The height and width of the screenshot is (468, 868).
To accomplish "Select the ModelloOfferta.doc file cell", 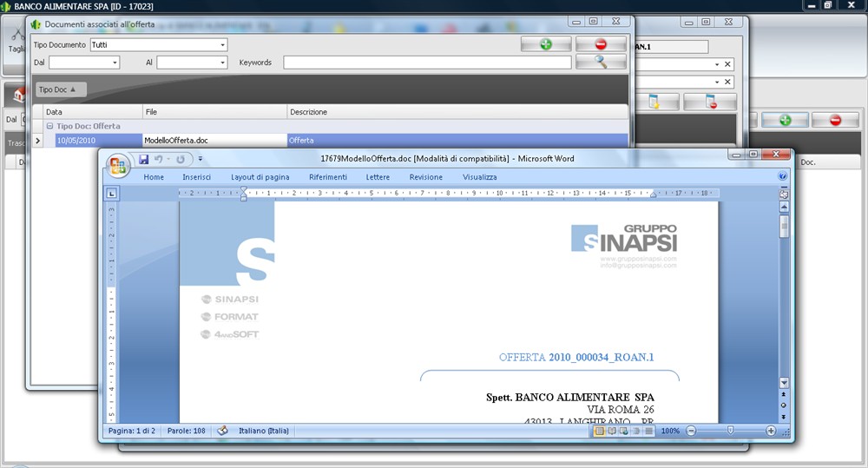I will 214,141.
